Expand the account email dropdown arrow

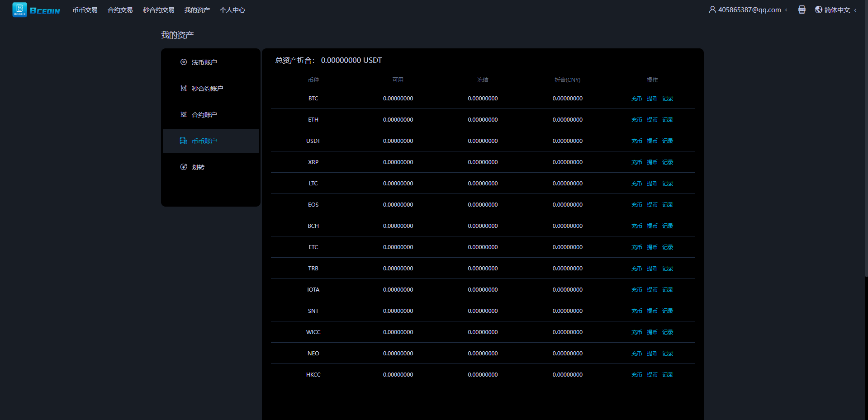[x=786, y=10]
